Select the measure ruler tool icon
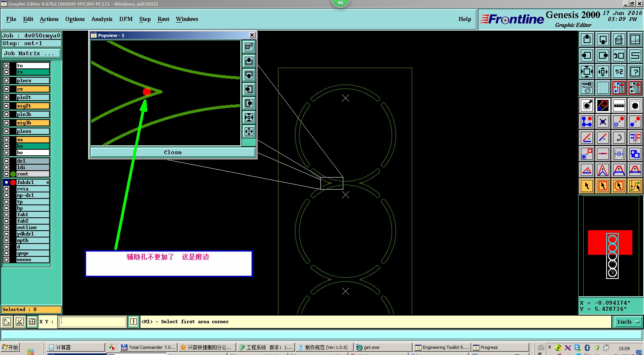644x355 pixels. [x=619, y=105]
